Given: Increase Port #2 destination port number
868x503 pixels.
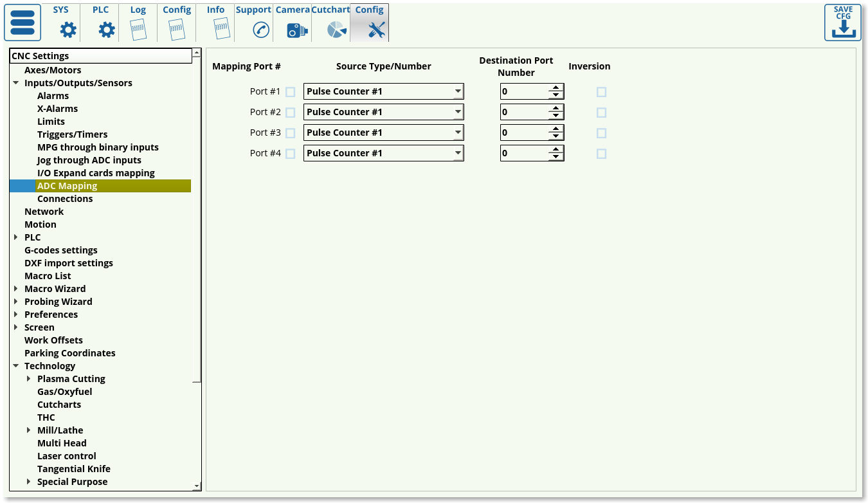Looking at the screenshot, I should tap(556, 108).
